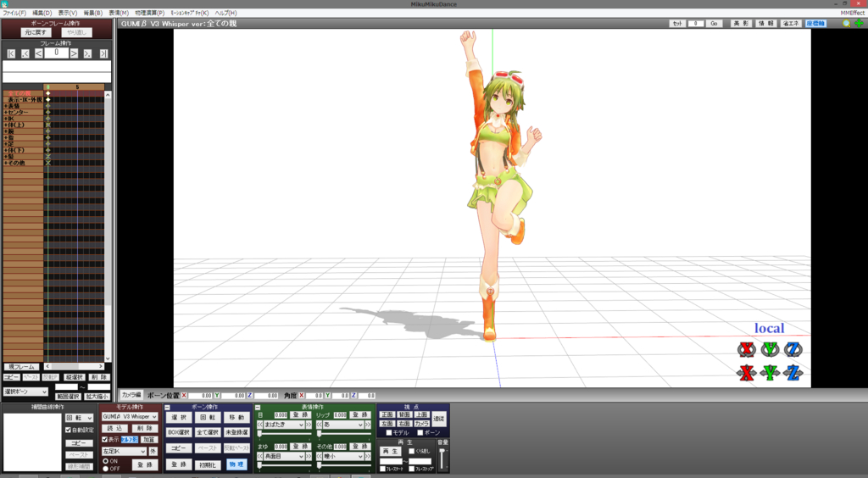The height and width of the screenshot is (478, 868).
Task: Open the 選択ボーン dropdown
Action: 26,392
